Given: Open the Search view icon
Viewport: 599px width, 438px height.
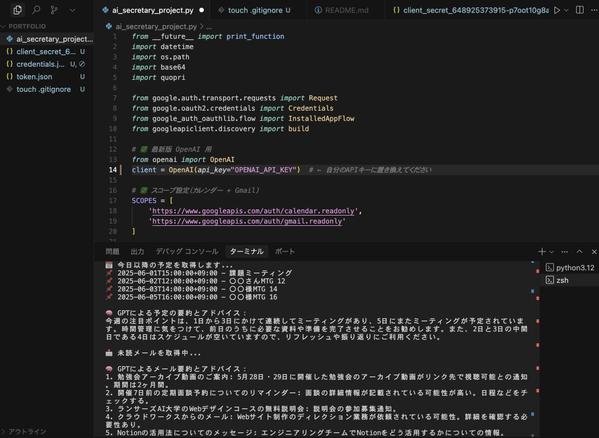Looking at the screenshot, I should tap(36, 10).
